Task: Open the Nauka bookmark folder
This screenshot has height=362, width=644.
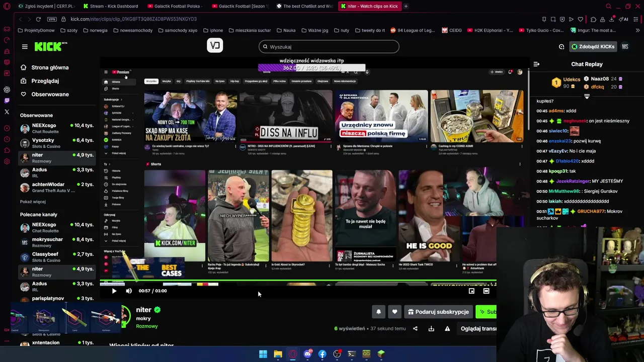Action: [x=285, y=30]
